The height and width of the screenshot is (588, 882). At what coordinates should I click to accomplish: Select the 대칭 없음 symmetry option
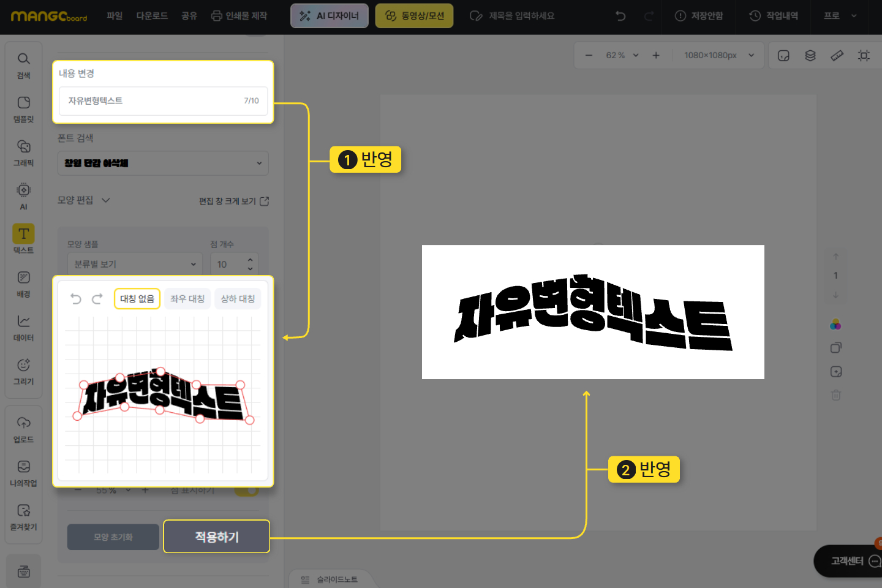point(137,299)
